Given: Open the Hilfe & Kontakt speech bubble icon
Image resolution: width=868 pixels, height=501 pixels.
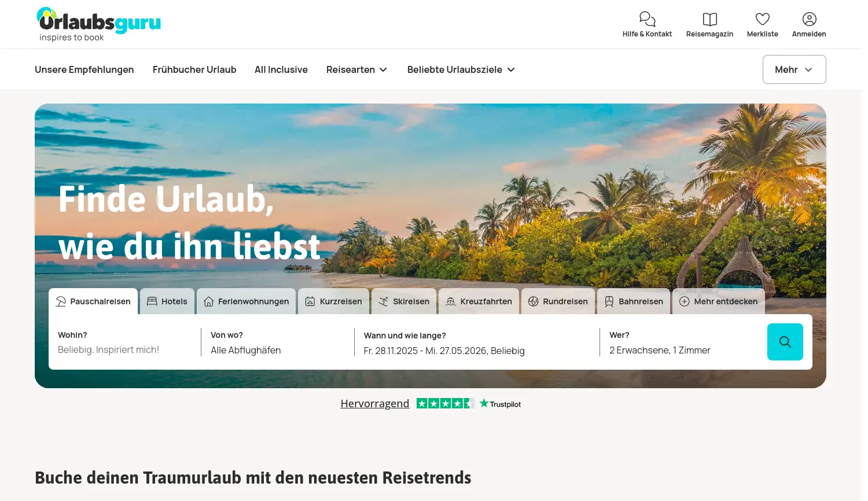Looking at the screenshot, I should (x=647, y=19).
